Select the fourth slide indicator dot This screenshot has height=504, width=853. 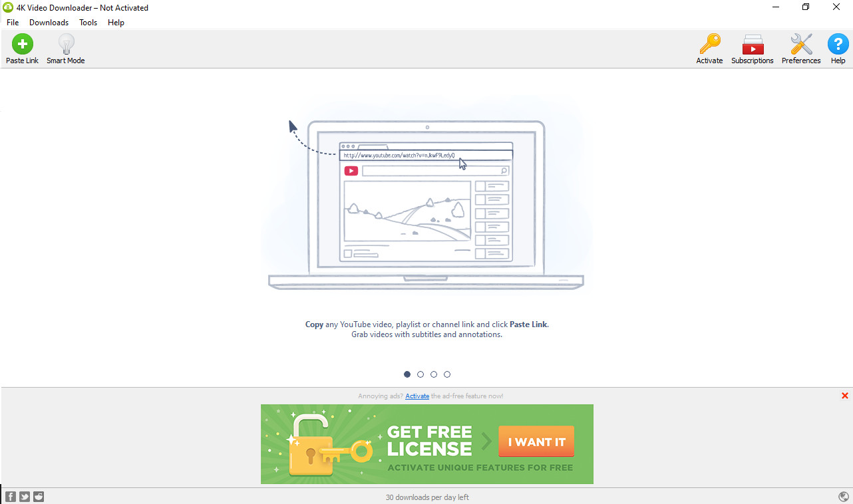pos(447,374)
